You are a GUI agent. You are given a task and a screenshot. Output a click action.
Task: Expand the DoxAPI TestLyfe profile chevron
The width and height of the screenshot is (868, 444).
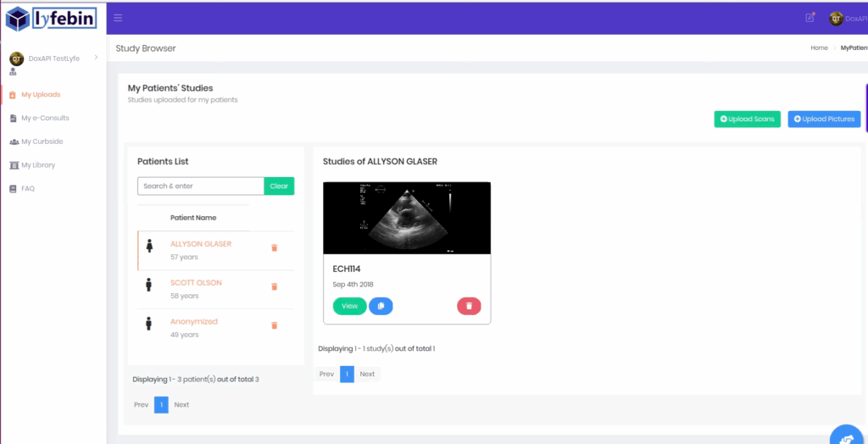coord(96,57)
